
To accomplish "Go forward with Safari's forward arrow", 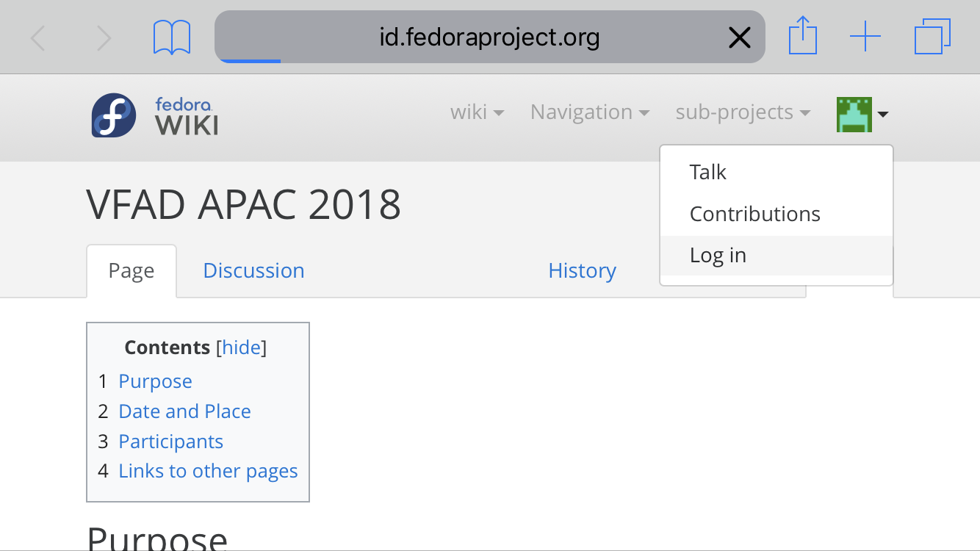I will pos(104,37).
